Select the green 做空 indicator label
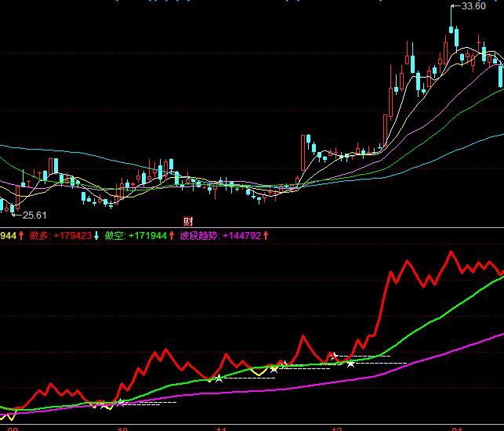Screen dimensions: 504x431 (115, 235)
